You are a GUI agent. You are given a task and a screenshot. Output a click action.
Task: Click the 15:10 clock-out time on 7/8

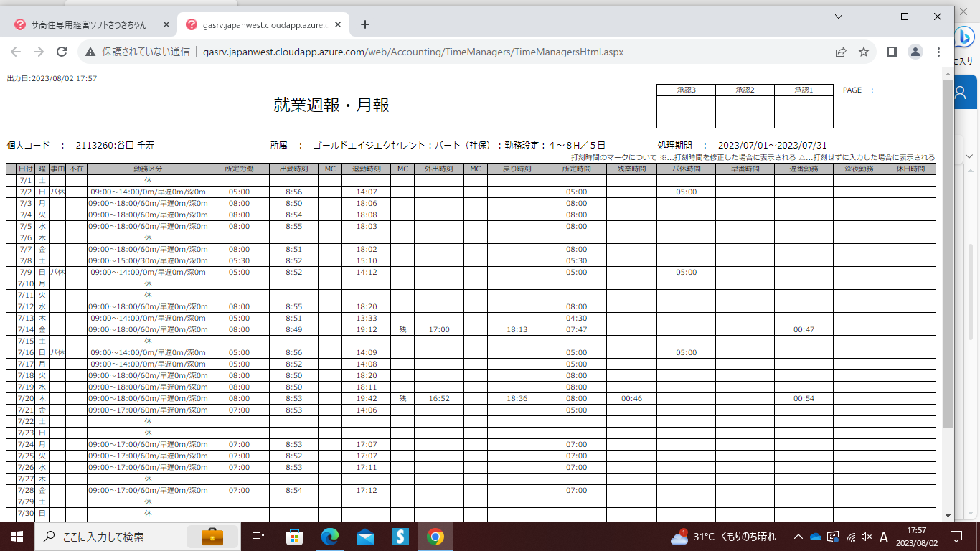(x=366, y=260)
